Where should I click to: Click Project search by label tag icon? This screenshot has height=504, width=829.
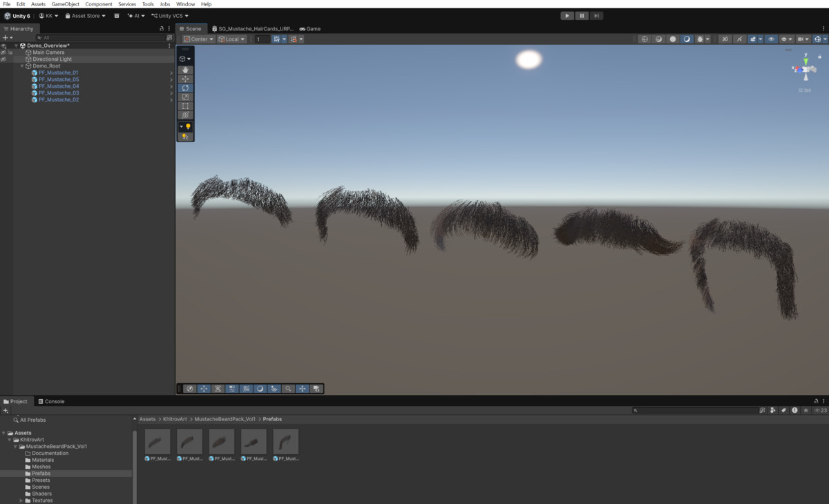[783, 410]
